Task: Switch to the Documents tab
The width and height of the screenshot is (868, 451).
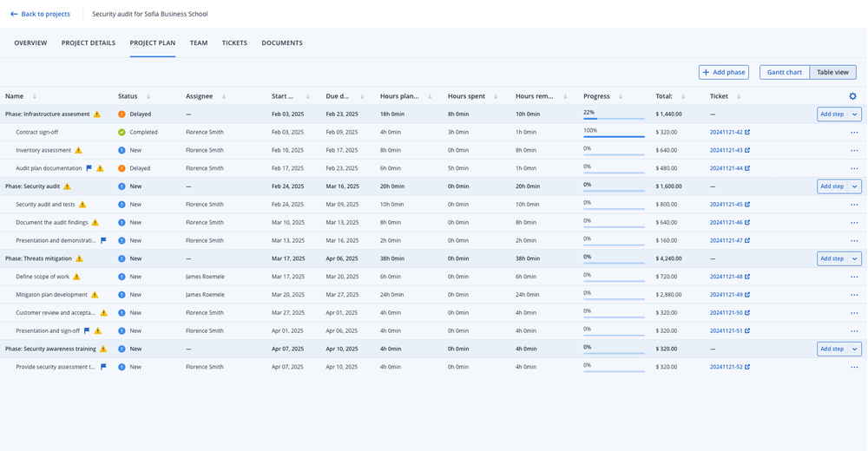Action: pyautogui.click(x=282, y=42)
